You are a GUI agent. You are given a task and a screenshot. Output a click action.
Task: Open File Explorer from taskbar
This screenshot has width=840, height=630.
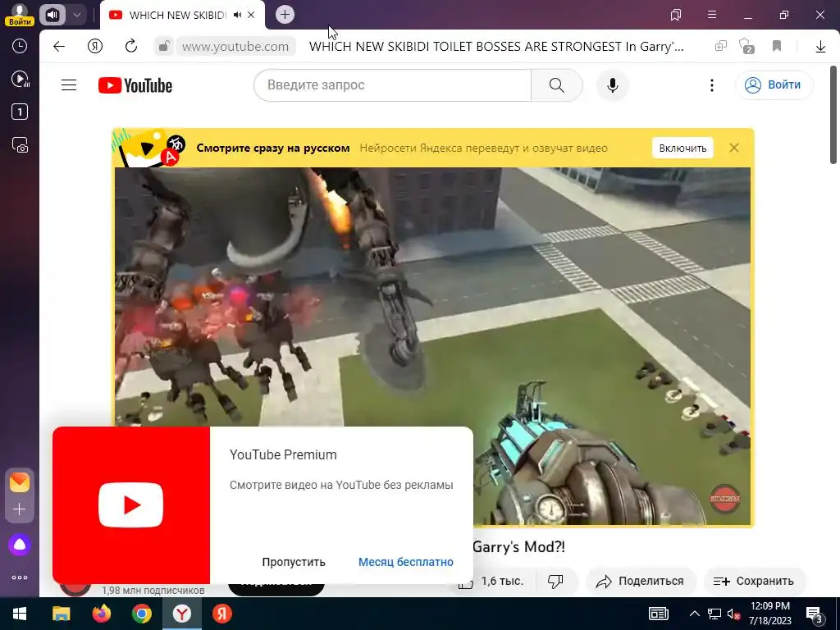61,614
